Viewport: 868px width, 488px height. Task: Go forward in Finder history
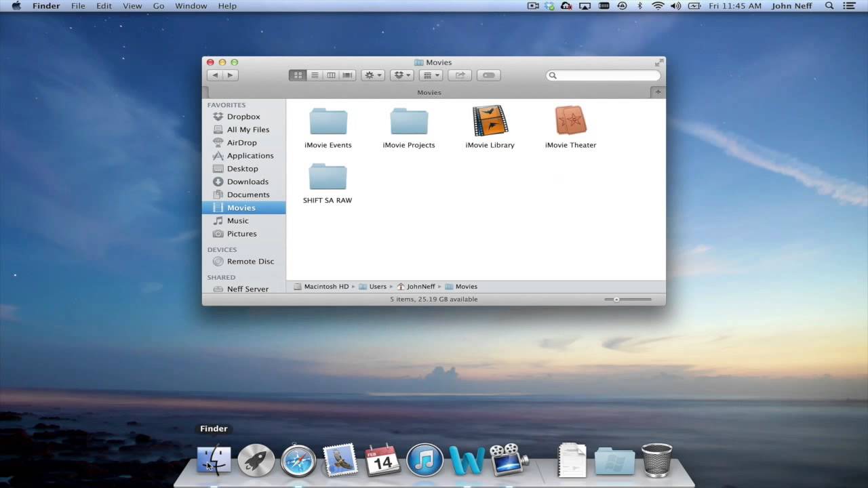[230, 75]
